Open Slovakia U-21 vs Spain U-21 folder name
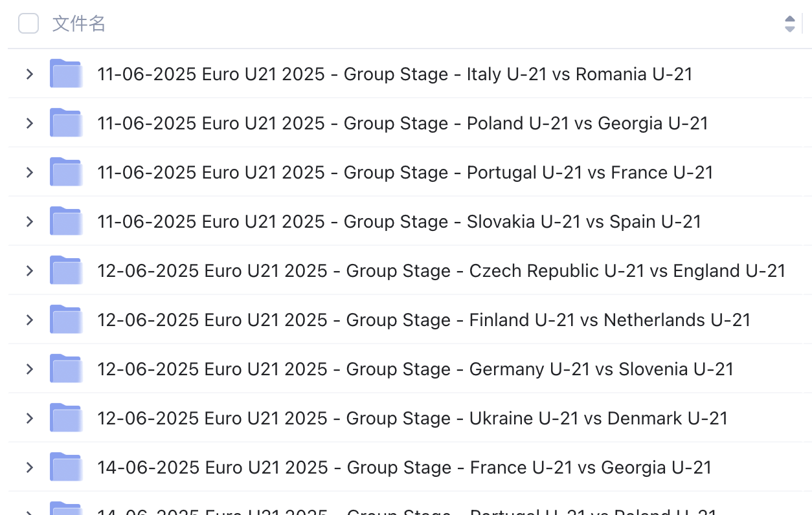The width and height of the screenshot is (812, 515). (400, 222)
